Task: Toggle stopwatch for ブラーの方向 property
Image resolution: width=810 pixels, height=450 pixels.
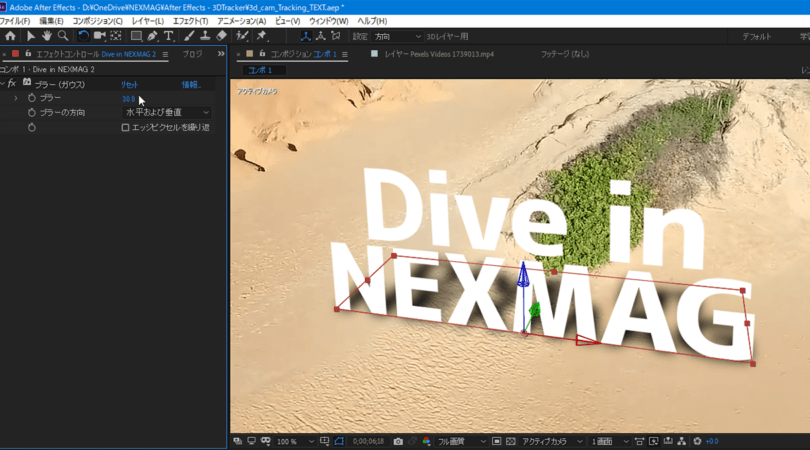Action: tap(32, 113)
